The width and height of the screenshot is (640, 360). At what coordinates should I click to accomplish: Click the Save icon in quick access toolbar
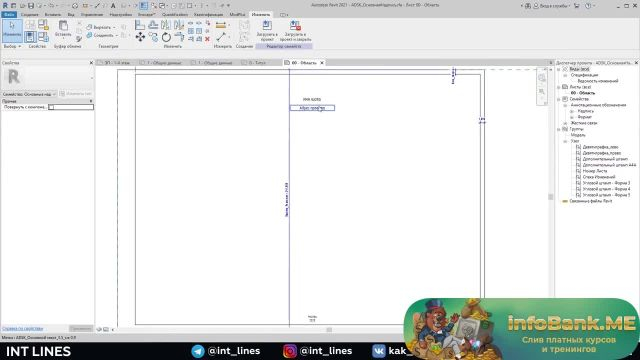[31, 6]
